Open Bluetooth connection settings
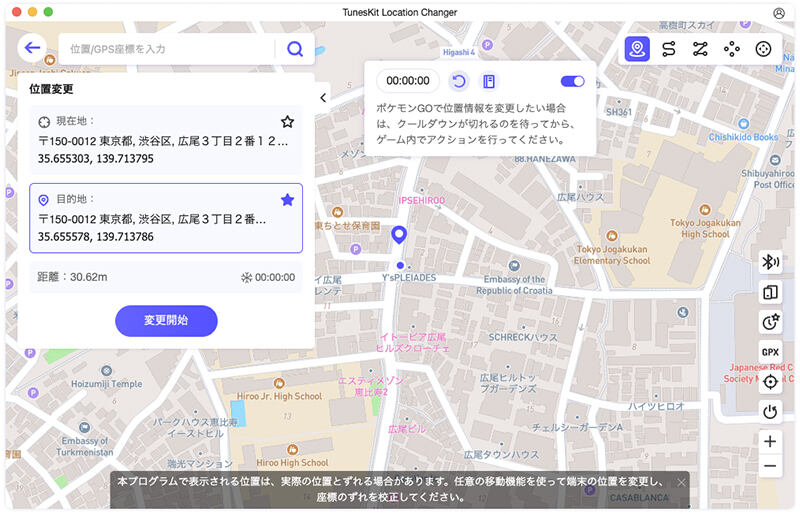 (770, 262)
